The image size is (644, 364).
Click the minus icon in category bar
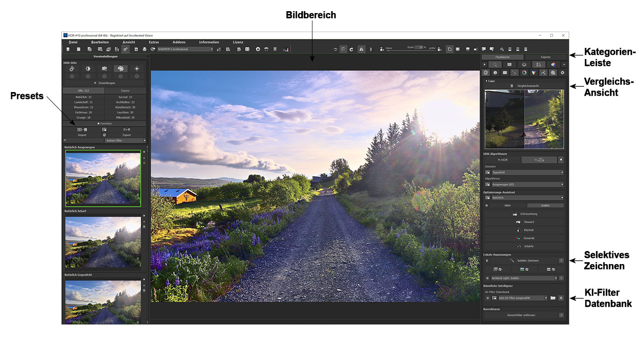tap(564, 65)
